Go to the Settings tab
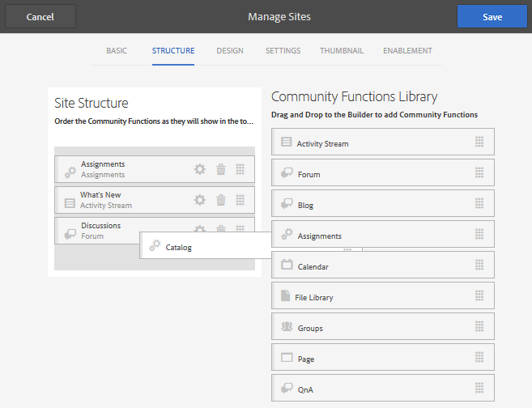Viewport: 532px width, 408px height. pos(283,51)
